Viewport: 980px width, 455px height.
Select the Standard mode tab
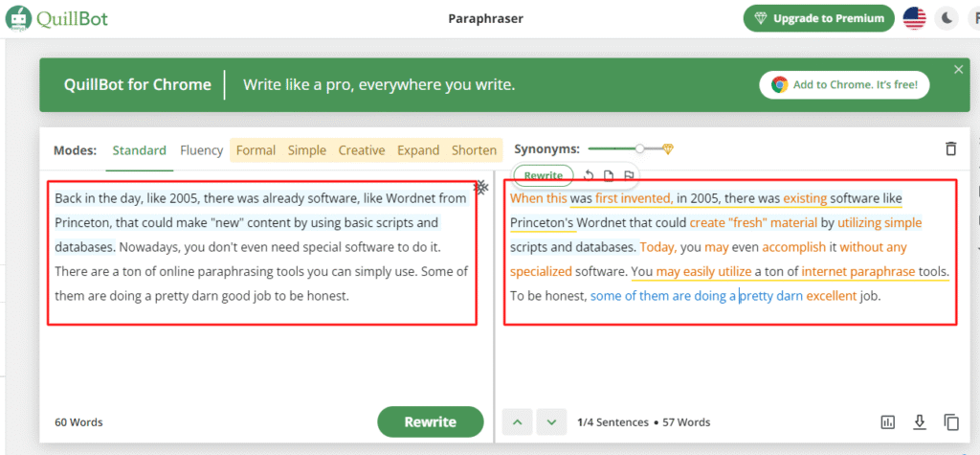tap(140, 150)
